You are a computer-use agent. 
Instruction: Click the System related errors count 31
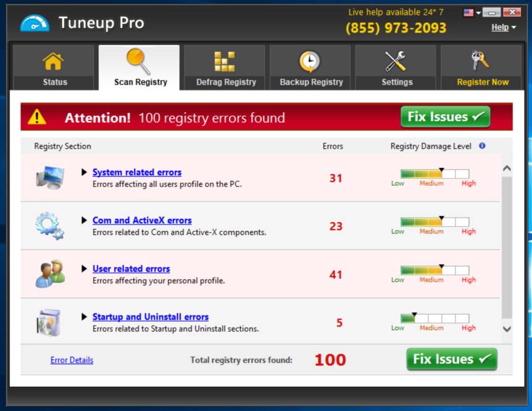[336, 178]
